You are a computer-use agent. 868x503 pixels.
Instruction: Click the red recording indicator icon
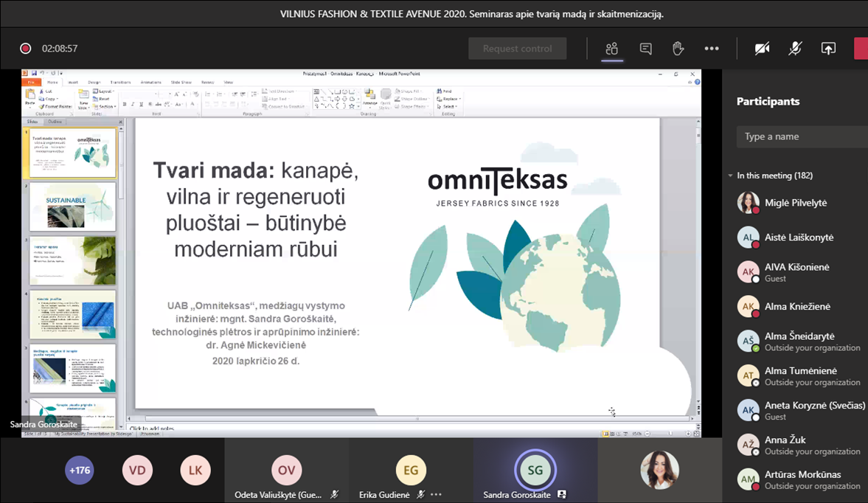(x=26, y=49)
